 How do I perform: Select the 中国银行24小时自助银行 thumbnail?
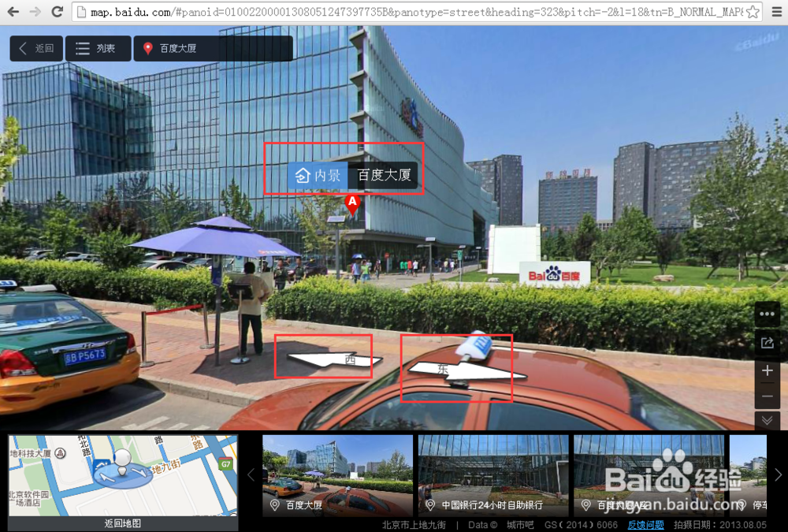pyautogui.click(x=492, y=473)
